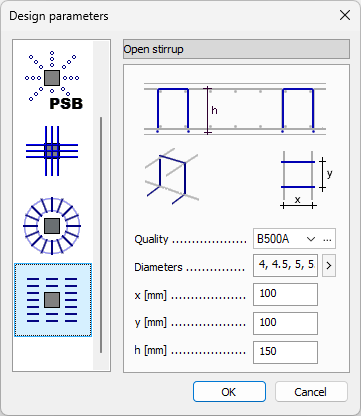Screen dimensions: 361x416
Task: Select the circular radial reinforcement icon
Action: point(52,226)
